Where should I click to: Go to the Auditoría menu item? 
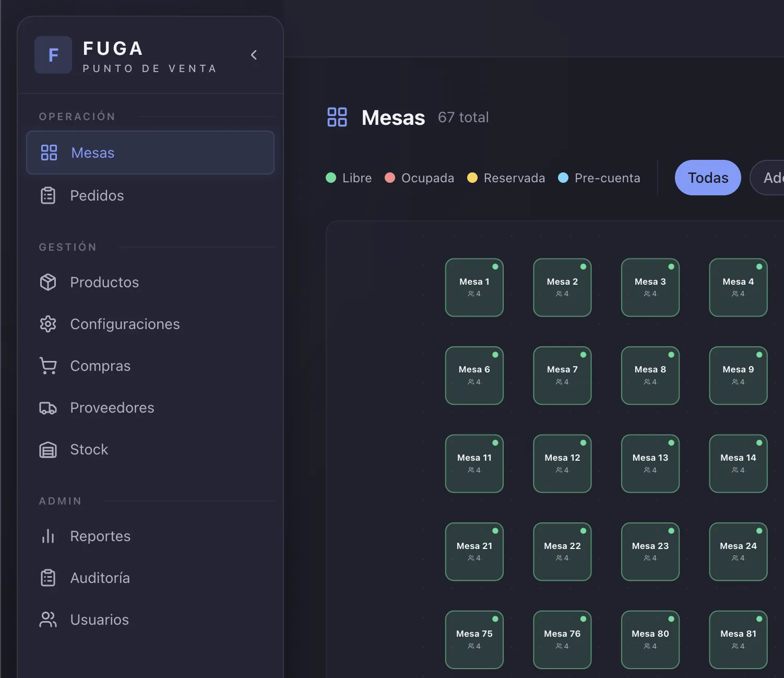tap(100, 578)
